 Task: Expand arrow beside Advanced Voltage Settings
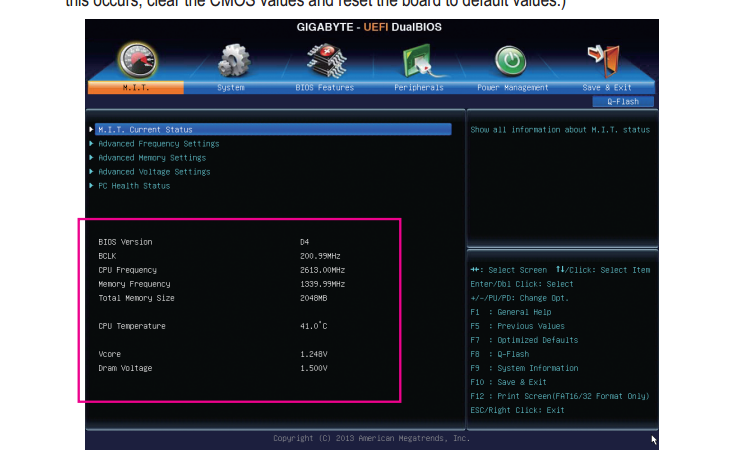91,172
